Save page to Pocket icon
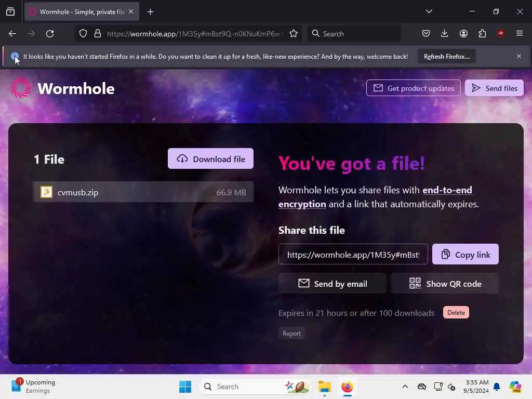This screenshot has width=532, height=399. [x=426, y=33]
